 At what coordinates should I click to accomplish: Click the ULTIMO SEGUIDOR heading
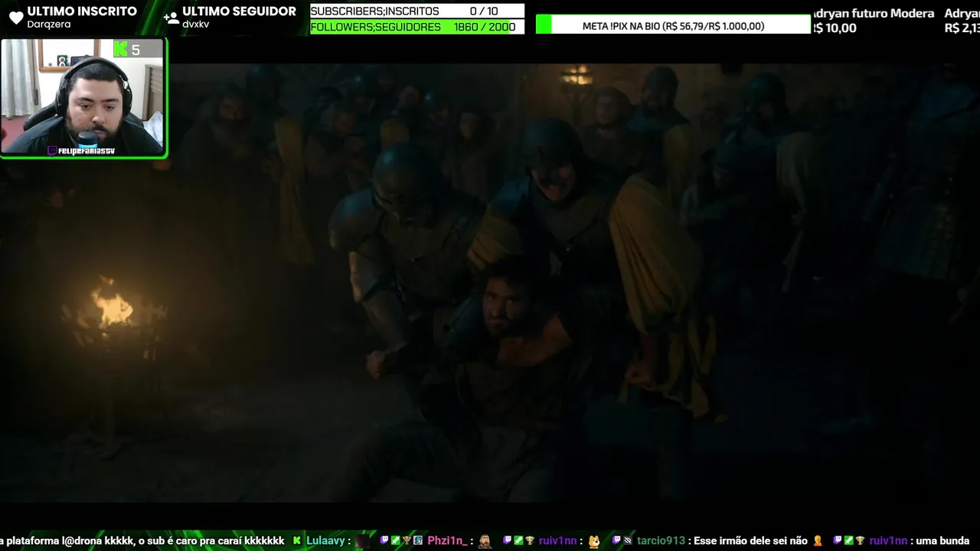239,11
